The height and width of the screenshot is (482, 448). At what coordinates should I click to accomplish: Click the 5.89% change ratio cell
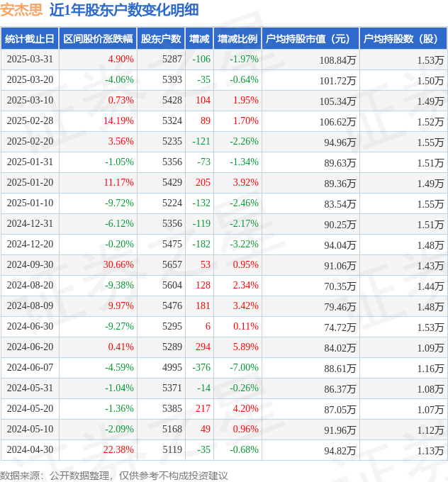coord(245,347)
